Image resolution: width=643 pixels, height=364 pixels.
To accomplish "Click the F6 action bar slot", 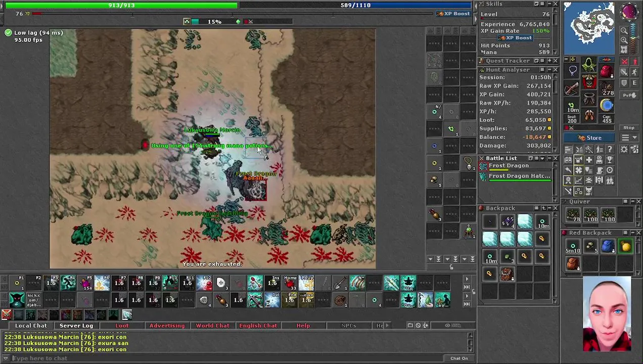I will click(102, 284).
